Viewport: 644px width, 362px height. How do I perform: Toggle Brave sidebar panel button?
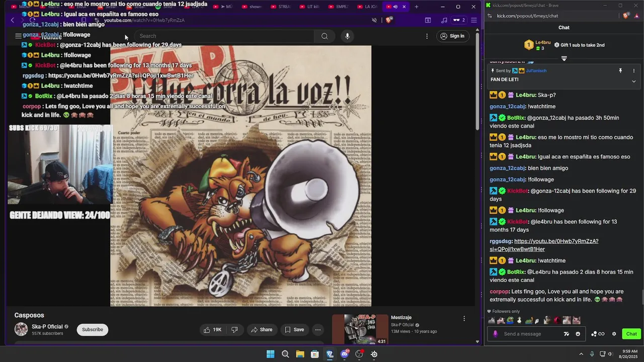click(428, 20)
